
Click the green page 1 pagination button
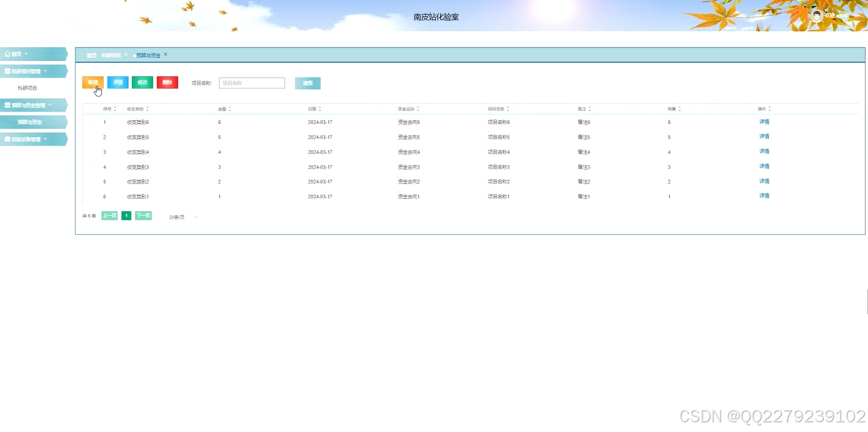[126, 215]
